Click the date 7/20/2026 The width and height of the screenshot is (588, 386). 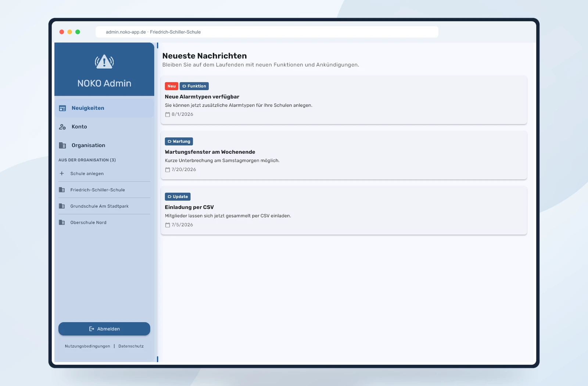pyautogui.click(x=184, y=169)
